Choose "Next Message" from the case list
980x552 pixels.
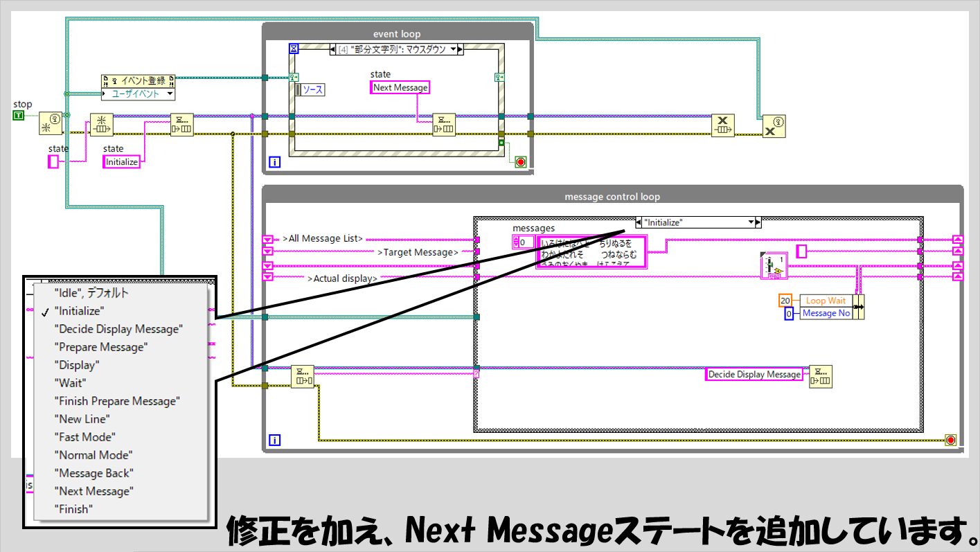click(x=93, y=491)
